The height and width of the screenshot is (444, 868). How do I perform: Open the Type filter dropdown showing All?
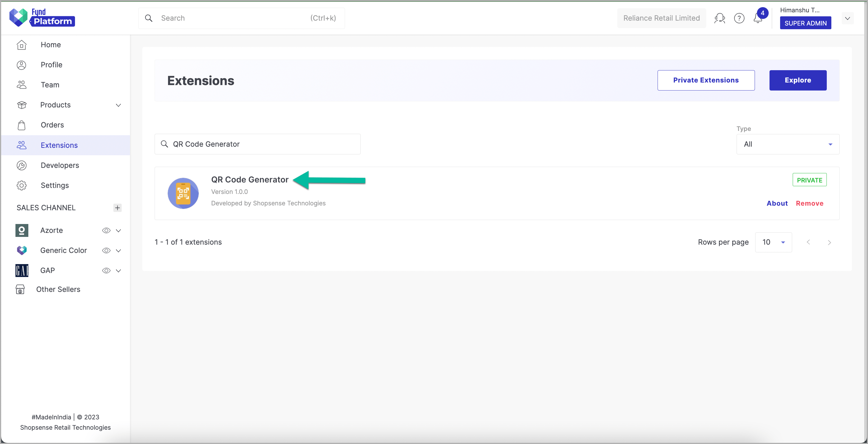pyautogui.click(x=788, y=144)
